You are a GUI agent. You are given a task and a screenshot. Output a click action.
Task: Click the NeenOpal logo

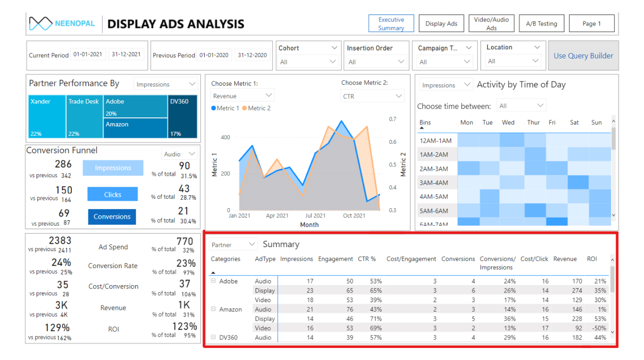coord(62,23)
